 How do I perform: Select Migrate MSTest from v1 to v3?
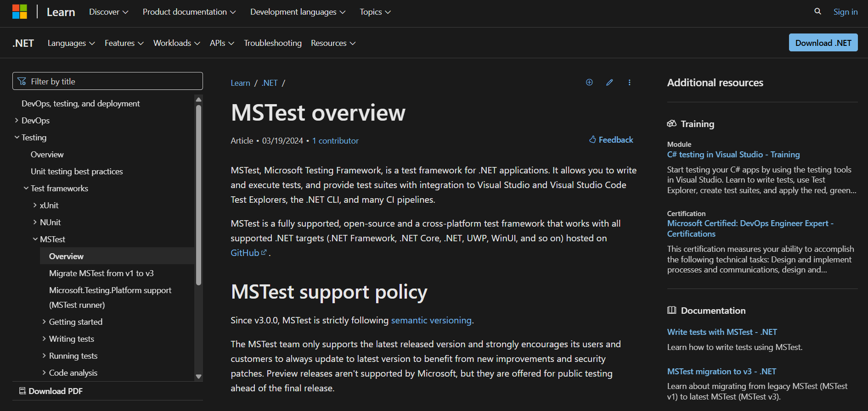(101, 273)
